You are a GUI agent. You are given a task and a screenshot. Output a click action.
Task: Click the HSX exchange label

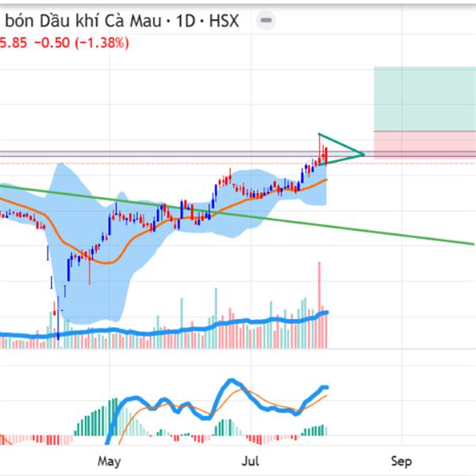pyautogui.click(x=224, y=21)
